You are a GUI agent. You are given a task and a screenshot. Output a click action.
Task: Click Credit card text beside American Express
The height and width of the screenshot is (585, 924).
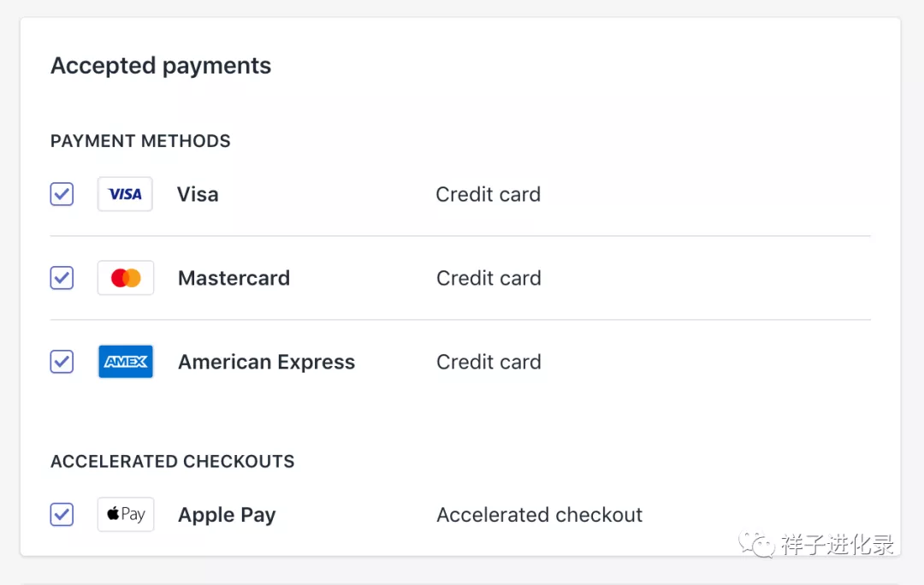tap(489, 362)
